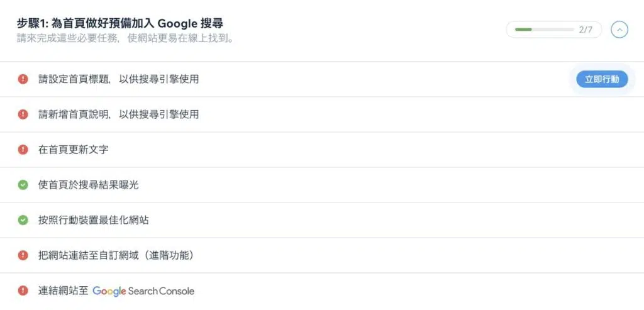
Task: Click the green checkmark beside 使首頁於搜尋結果曝光
Action: pyautogui.click(x=23, y=185)
